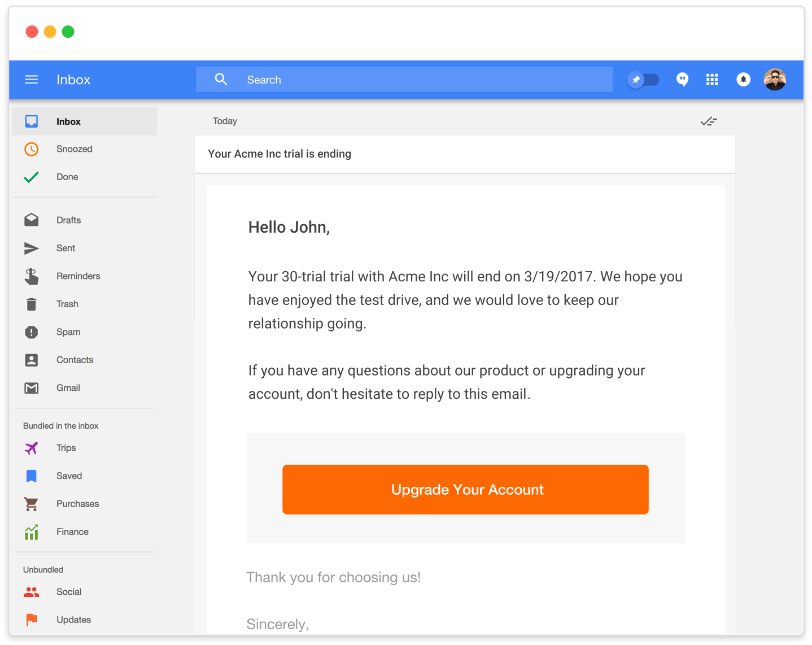Open the Trips bundle
This screenshot has height=645, width=812.
(66, 448)
